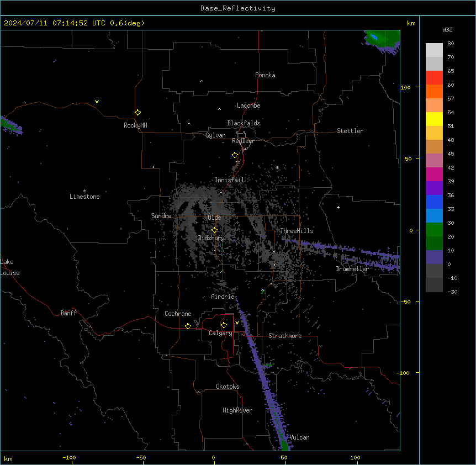Image resolution: width=476 pixels, height=465 pixels.
Task: Click the Ponoka town label
Action: [x=265, y=75]
